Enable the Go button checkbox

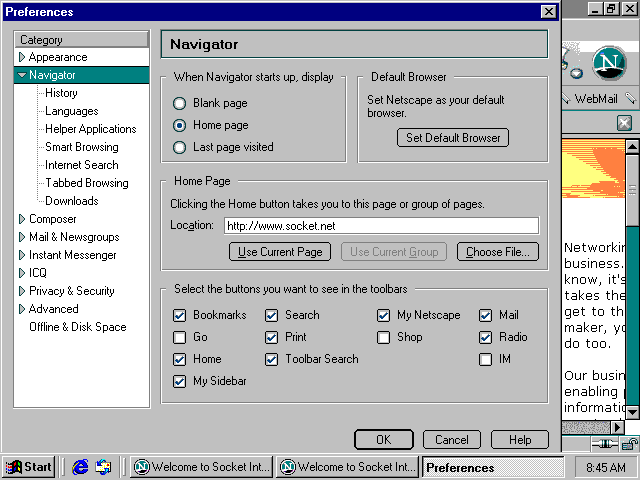180,337
